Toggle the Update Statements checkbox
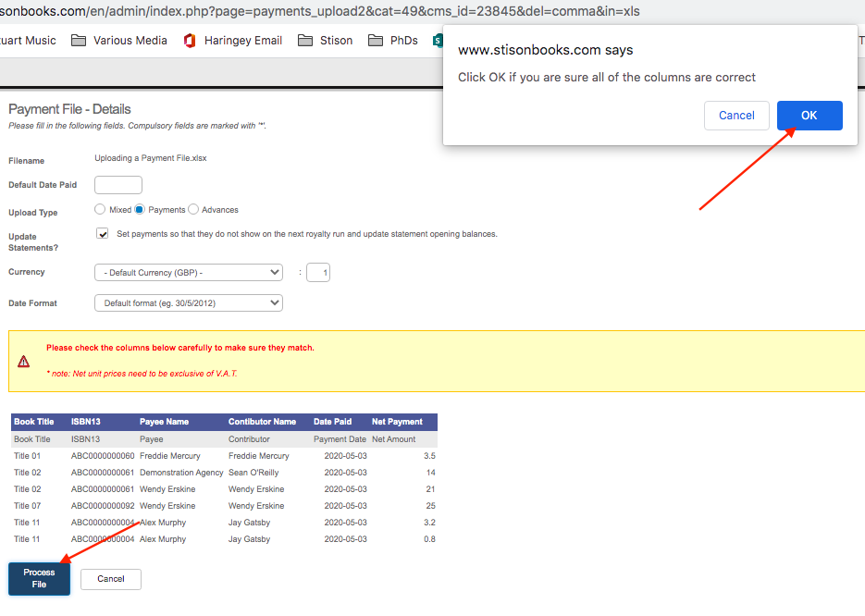The width and height of the screenshot is (865, 616). coord(102,234)
